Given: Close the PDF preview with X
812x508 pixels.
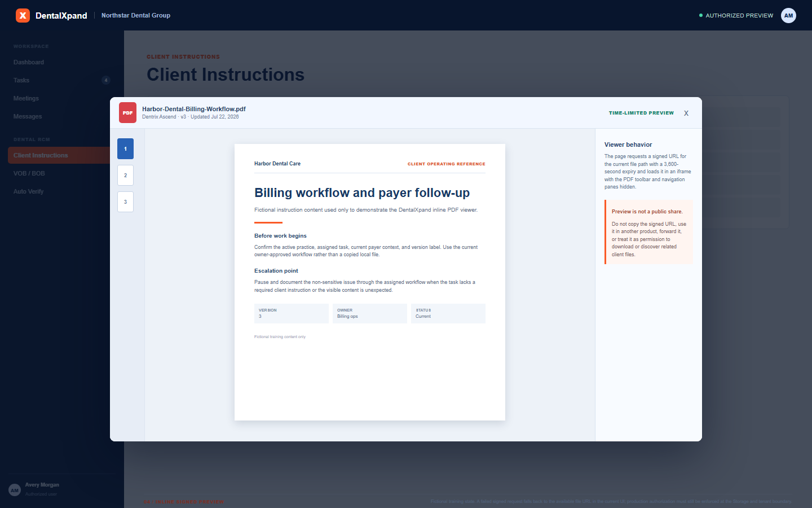Looking at the screenshot, I should pyautogui.click(x=686, y=113).
